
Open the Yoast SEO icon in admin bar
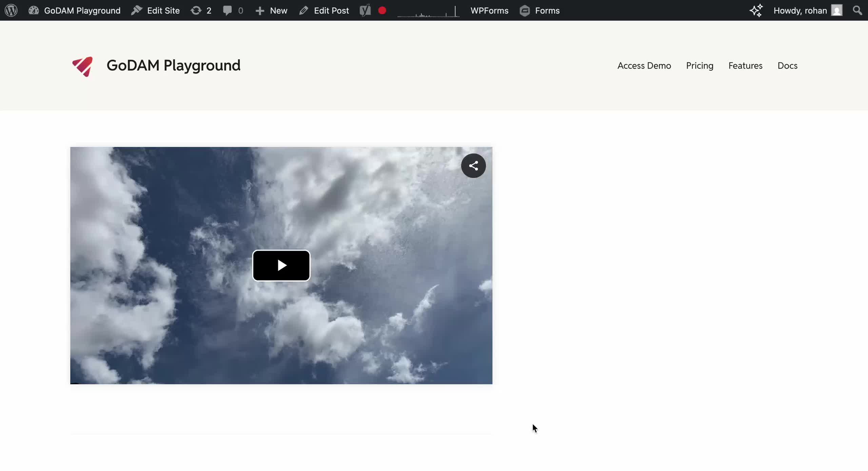[x=364, y=11]
